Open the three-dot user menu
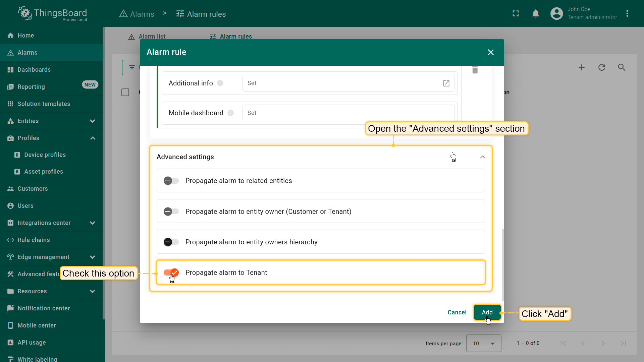 (627, 13)
